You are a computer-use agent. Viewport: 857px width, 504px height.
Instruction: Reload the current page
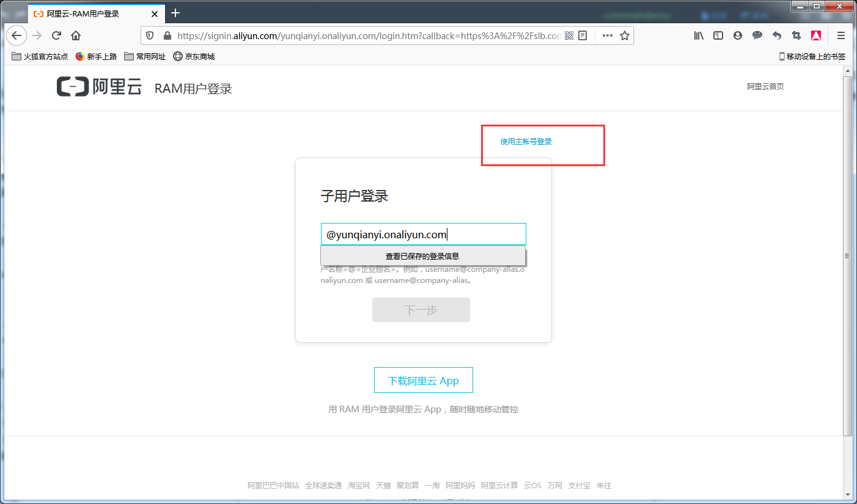(56, 35)
